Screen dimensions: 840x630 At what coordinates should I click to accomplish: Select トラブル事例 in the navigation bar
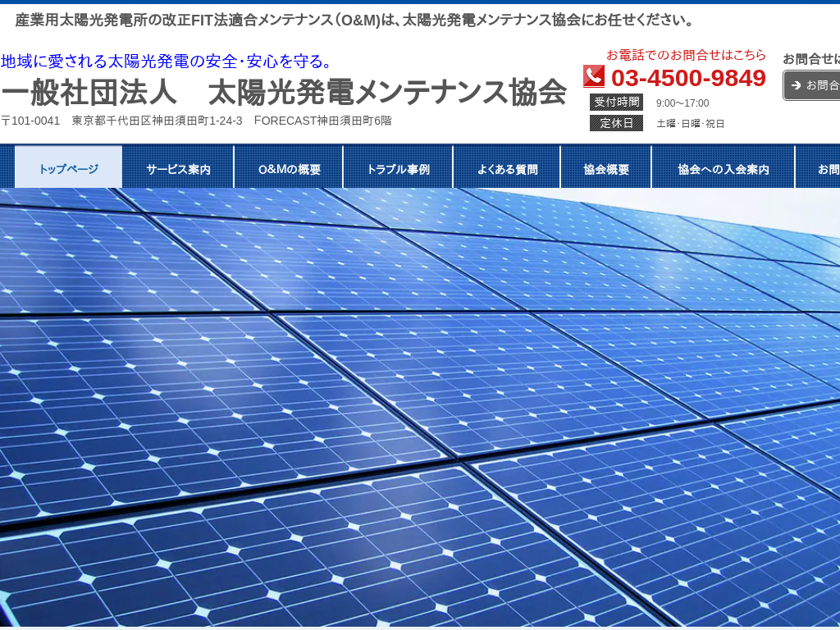pyautogui.click(x=398, y=169)
